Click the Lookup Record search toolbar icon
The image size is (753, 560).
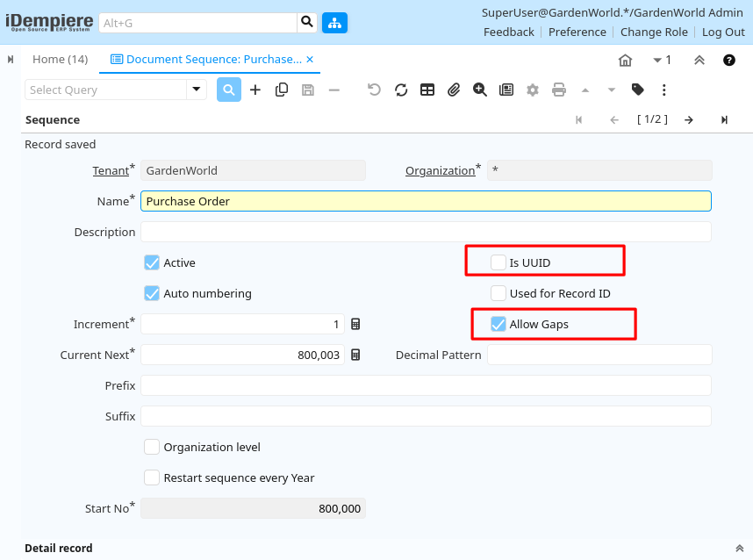tap(228, 90)
